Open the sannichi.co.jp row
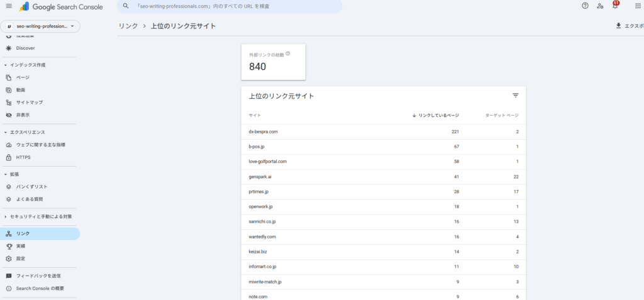This screenshot has height=300, width=644. click(384, 222)
